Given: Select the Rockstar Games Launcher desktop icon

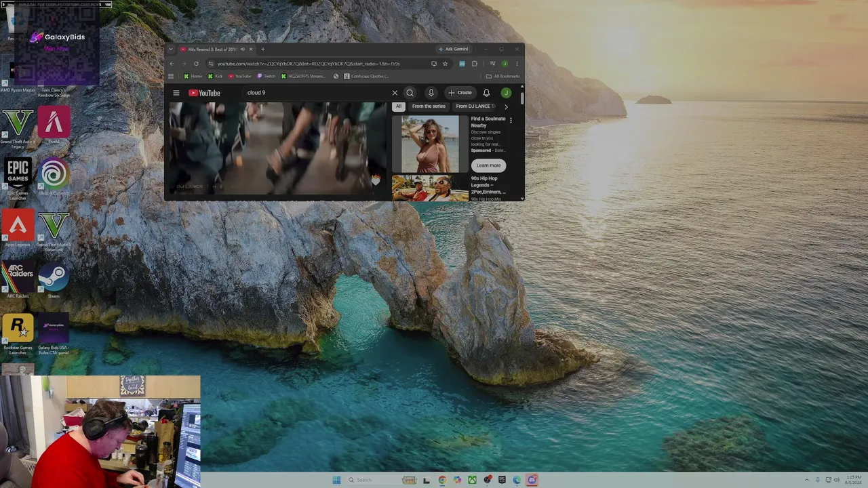Looking at the screenshot, I should [18, 335].
